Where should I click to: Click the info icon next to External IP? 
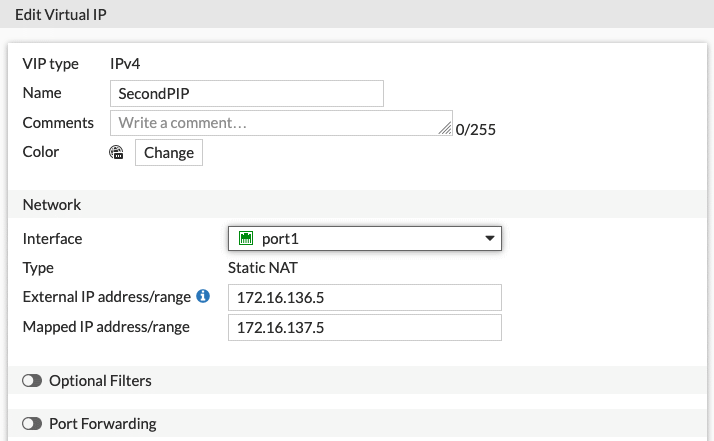[203, 297]
